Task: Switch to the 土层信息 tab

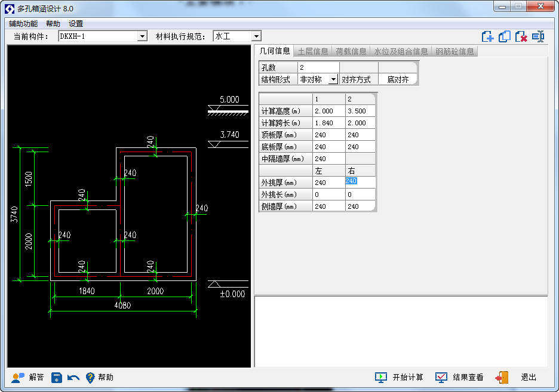Action: 313,52
